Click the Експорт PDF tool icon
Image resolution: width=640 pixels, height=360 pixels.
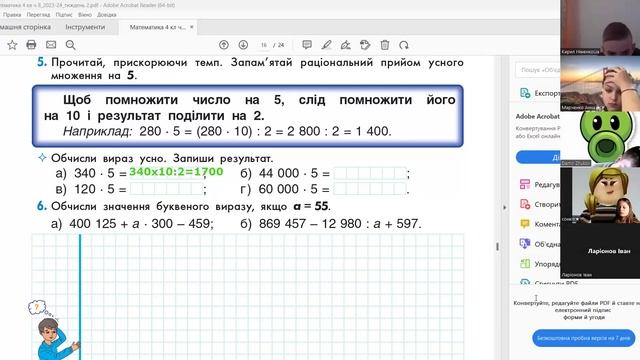[525, 93]
